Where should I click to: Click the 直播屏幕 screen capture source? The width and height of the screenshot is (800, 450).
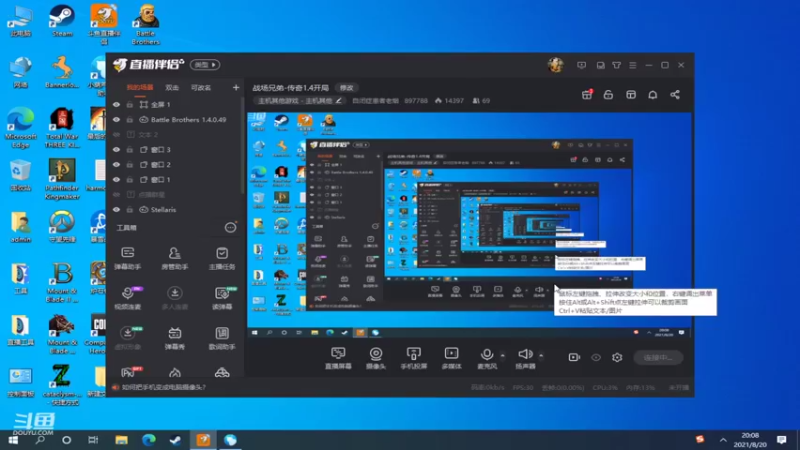pos(338,358)
